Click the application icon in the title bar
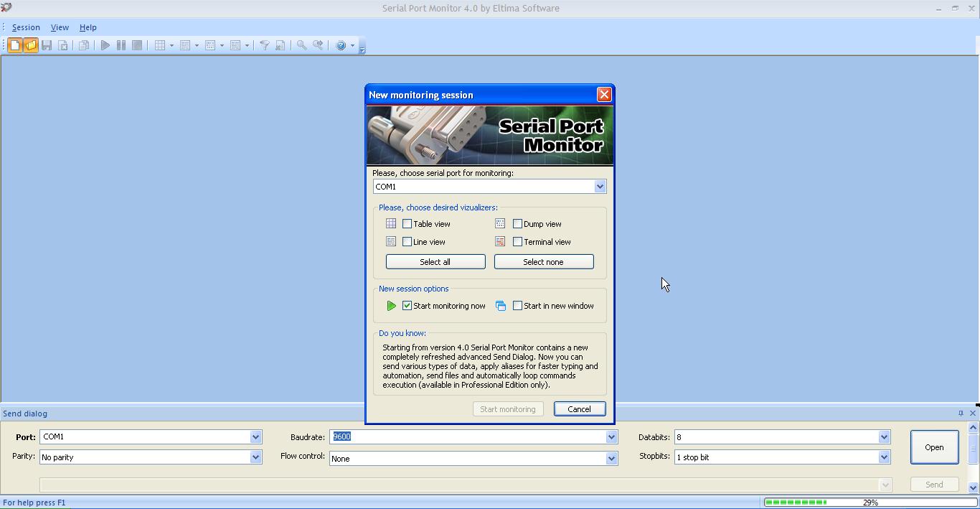980x509 pixels. tap(6, 7)
